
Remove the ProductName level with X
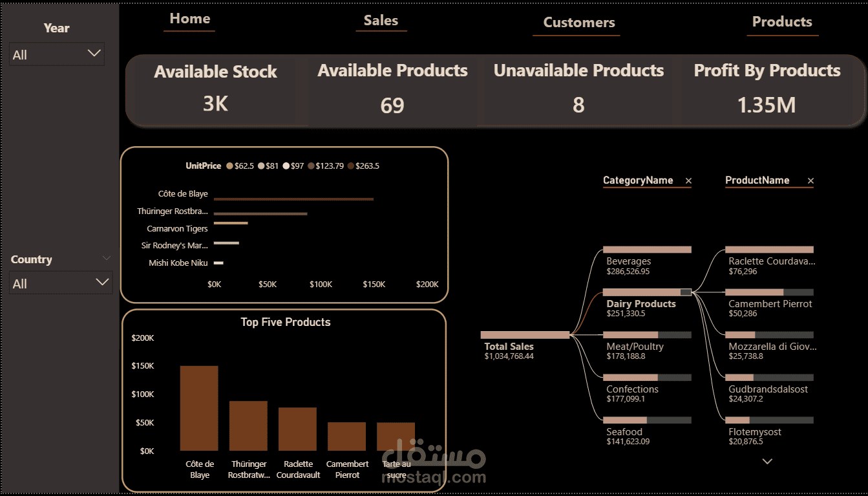click(810, 181)
